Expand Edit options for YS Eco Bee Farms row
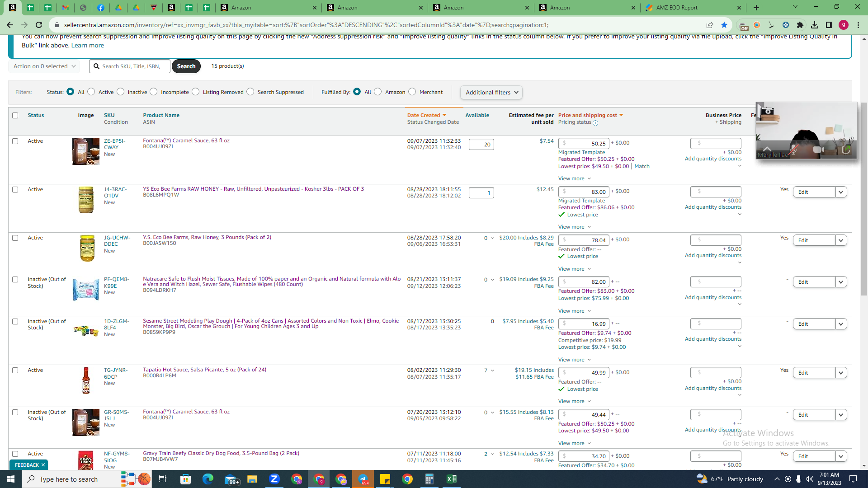 coord(841,192)
